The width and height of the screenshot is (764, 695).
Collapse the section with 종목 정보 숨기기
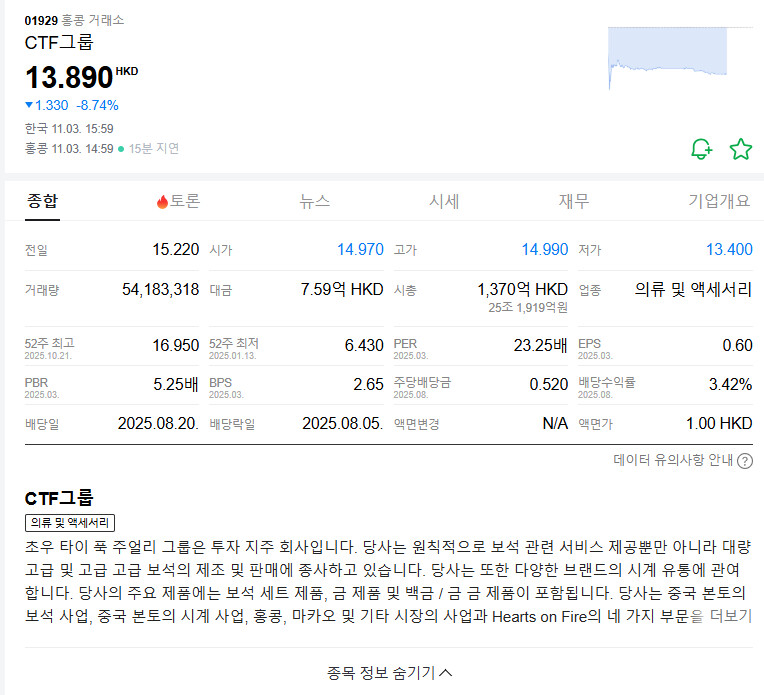click(389, 673)
